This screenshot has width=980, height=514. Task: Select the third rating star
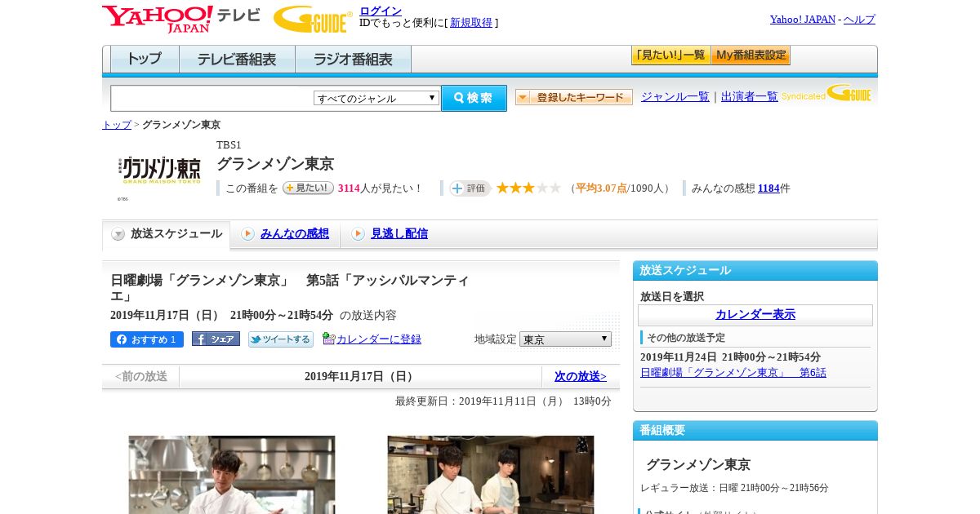click(529, 188)
